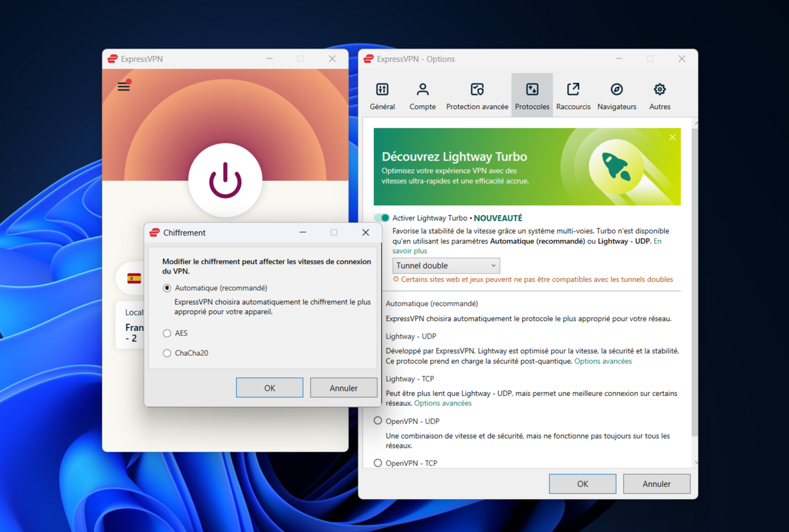
Task: Click the power button to connect VPN
Action: pos(225,180)
